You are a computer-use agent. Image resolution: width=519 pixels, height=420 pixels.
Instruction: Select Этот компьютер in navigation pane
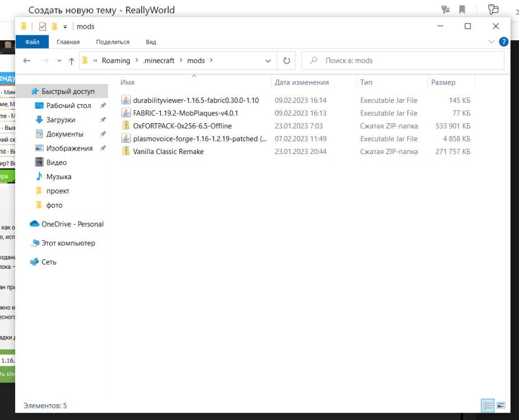(x=68, y=243)
